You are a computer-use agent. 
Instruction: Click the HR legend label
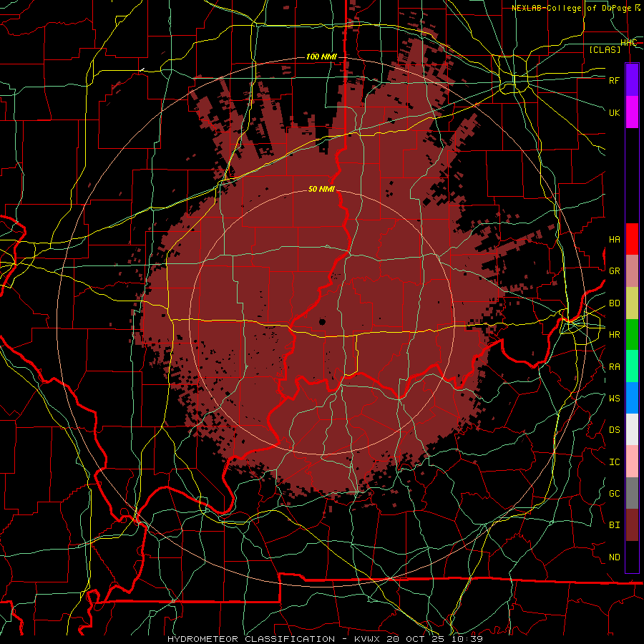coord(615,335)
